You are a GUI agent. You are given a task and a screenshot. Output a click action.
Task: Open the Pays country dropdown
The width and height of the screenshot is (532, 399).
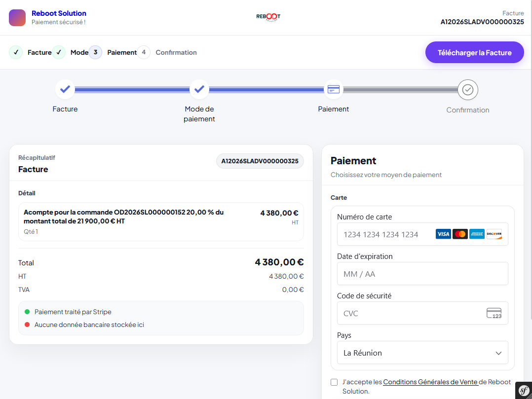click(x=422, y=353)
